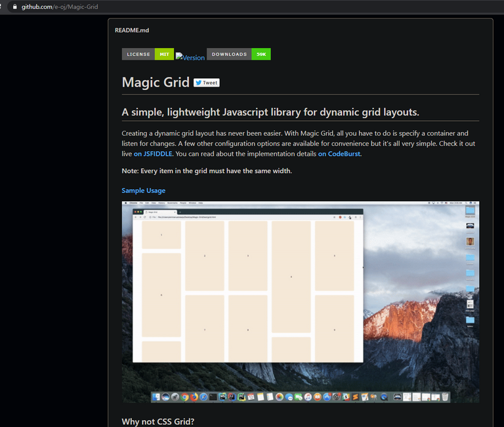Image resolution: width=504 pixels, height=427 pixels.
Task: Click the broken Version badge image
Action: point(190,57)
